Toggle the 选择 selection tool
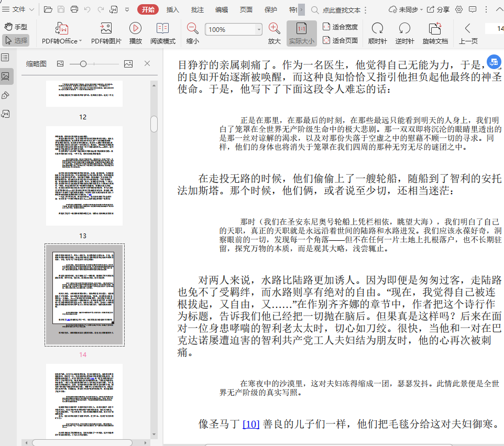The height and width of the screenshot is (446, 504). (x=16, y=40)
